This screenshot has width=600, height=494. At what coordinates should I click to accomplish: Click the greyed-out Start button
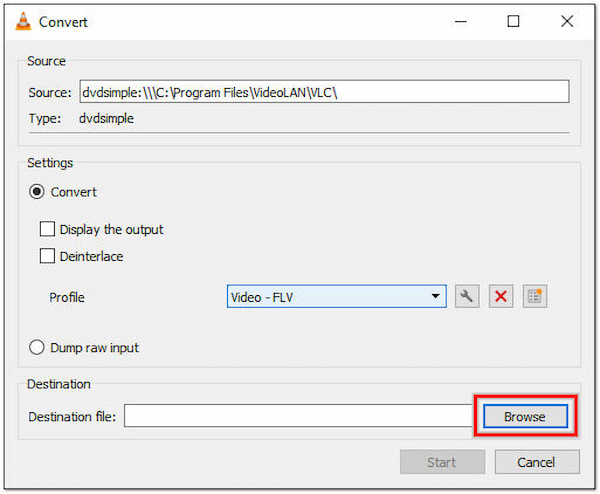[442, 462]
